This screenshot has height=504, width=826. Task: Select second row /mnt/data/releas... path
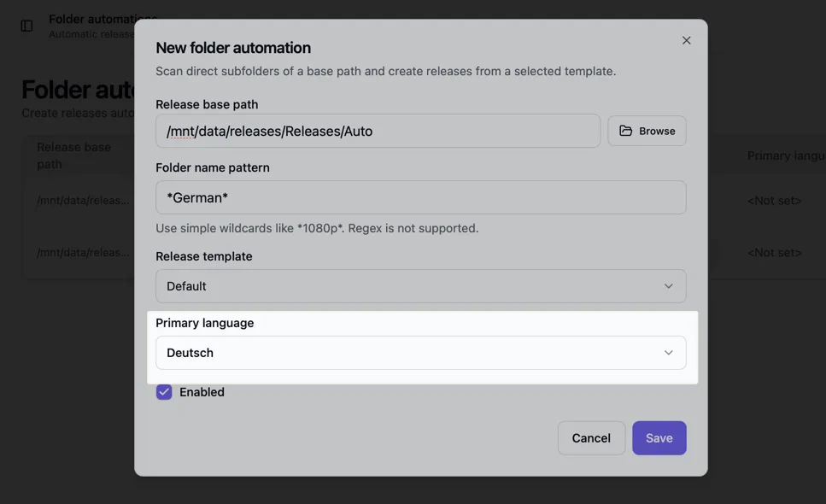click(x=83, y=253)
